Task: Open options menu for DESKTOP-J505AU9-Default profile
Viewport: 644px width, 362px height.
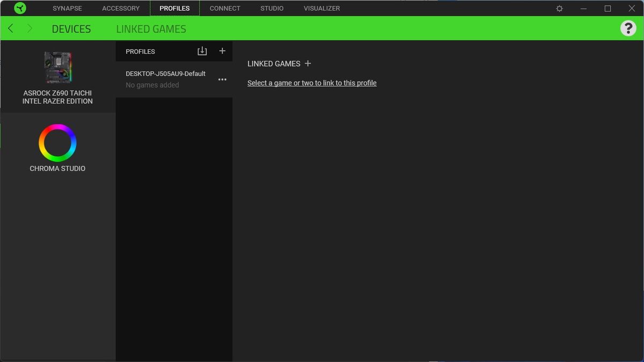Action: tap(222, 79)
